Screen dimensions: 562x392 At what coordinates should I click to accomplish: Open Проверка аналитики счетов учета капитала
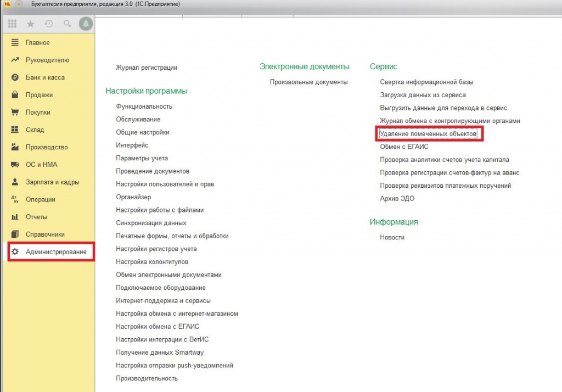click(445, 160)
